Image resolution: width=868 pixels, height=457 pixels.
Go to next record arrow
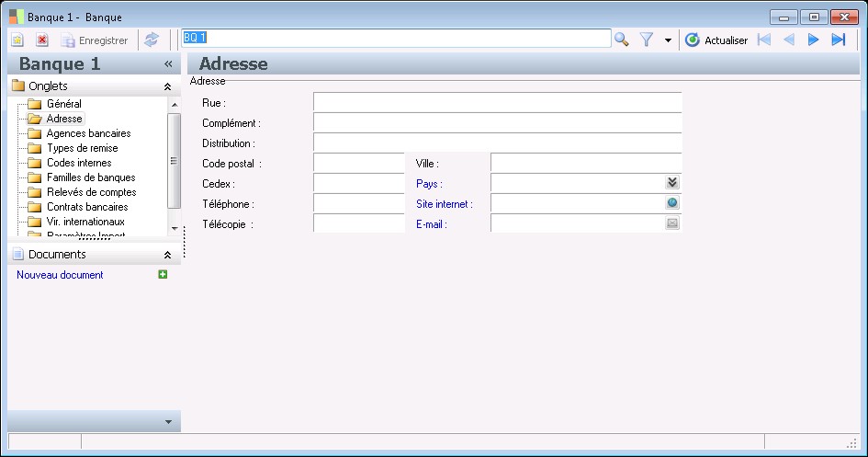813,40
